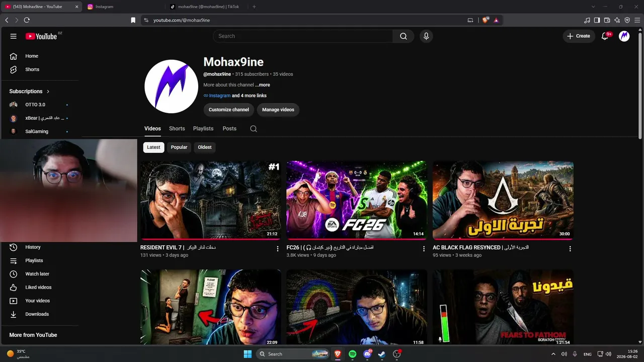Bookmark this page
This screenshot has height=362, width=644.
133,20
